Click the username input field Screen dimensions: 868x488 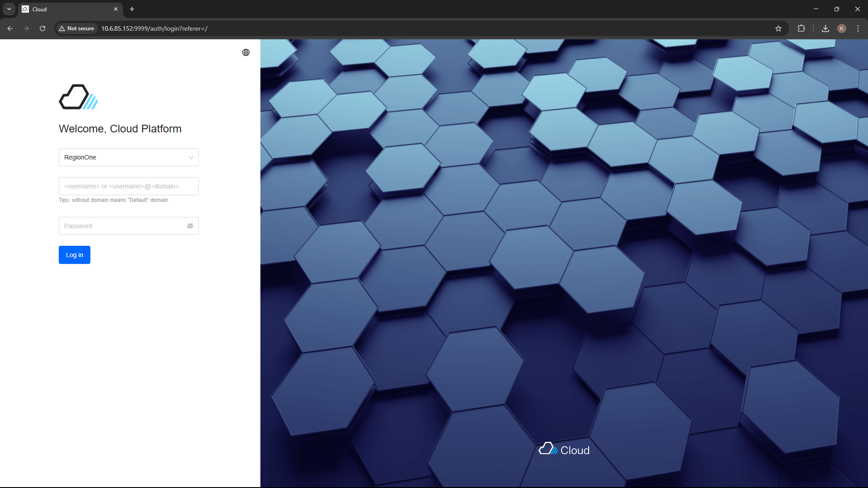(128, 186)
